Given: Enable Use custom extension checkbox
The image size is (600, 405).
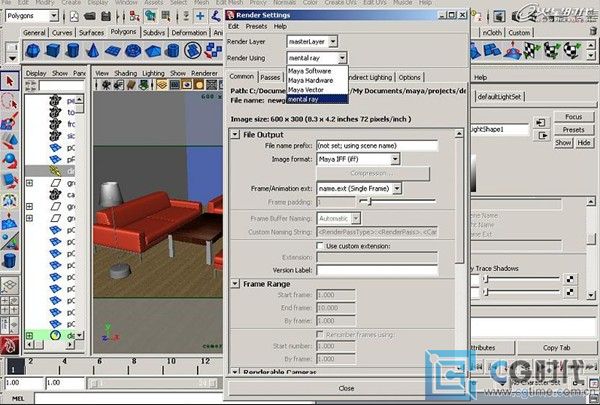Looking at the screenshot, I should pyautogui.click(x=320, y=245).
